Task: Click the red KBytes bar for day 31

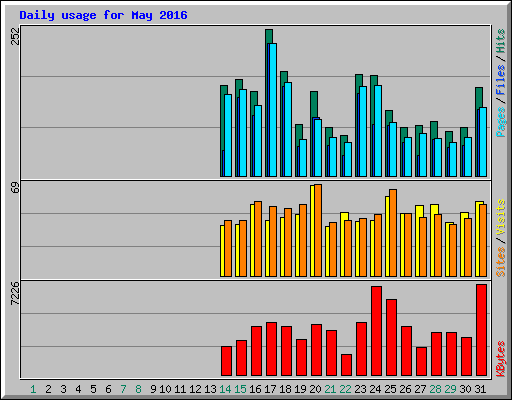Action: (481, 330)
